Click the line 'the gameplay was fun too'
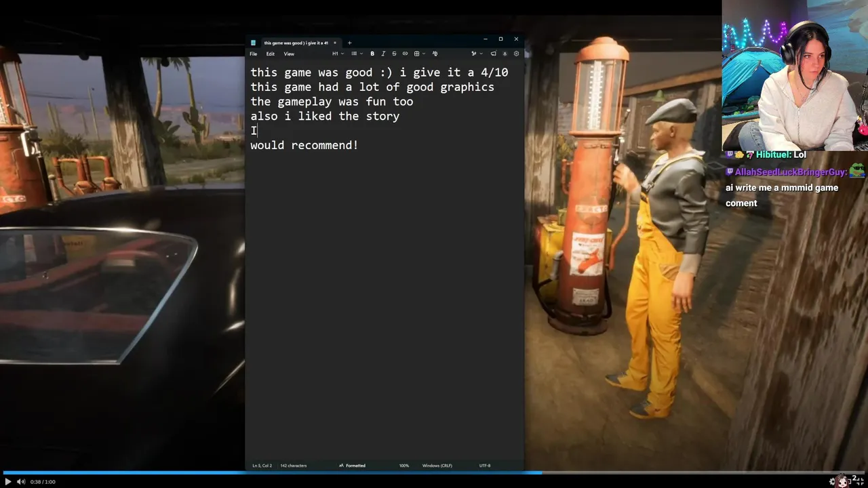 click(x=332, y=102)
